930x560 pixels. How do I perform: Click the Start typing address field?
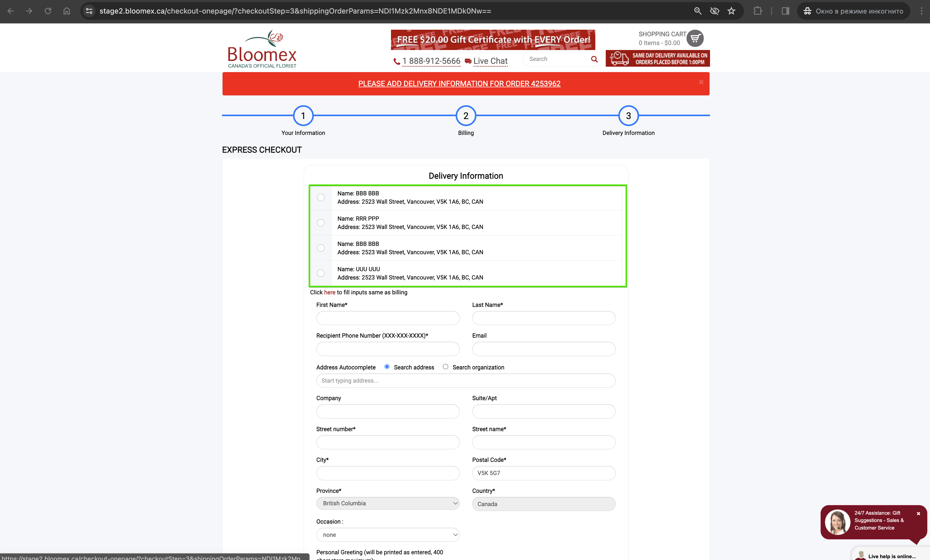click(466, 381)
